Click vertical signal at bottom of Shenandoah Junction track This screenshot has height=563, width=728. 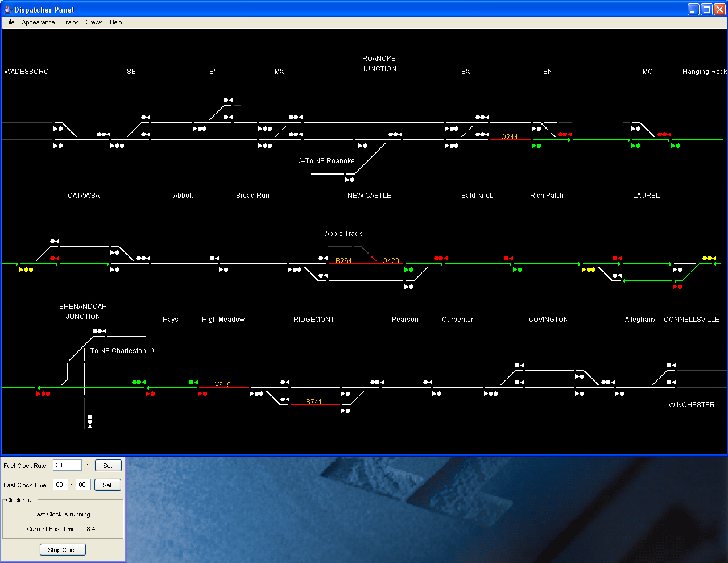[90, 421]
